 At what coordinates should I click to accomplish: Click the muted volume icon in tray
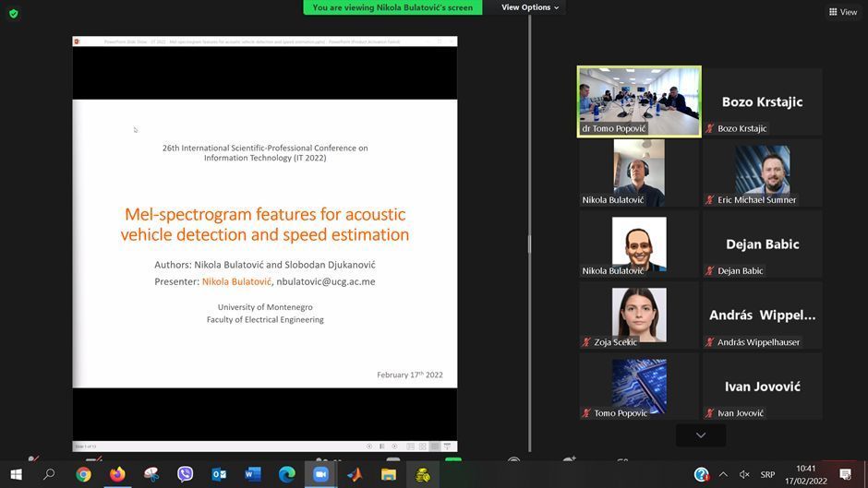click(x=743, y=474)
